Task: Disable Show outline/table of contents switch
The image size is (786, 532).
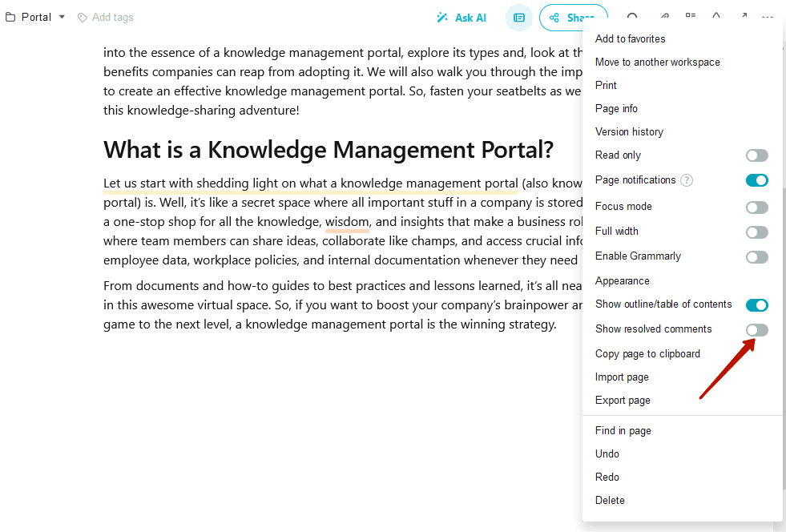Action: pos(756,305)
